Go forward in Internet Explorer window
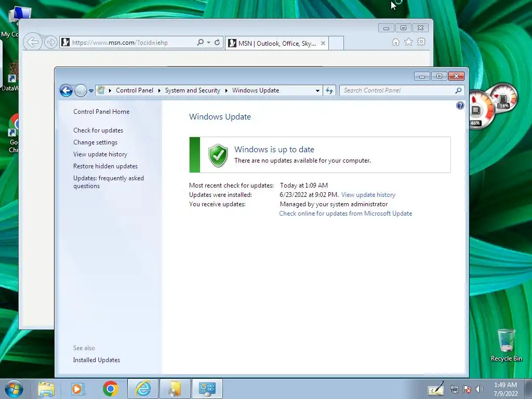532x399 pixels. tap(50, 42)
